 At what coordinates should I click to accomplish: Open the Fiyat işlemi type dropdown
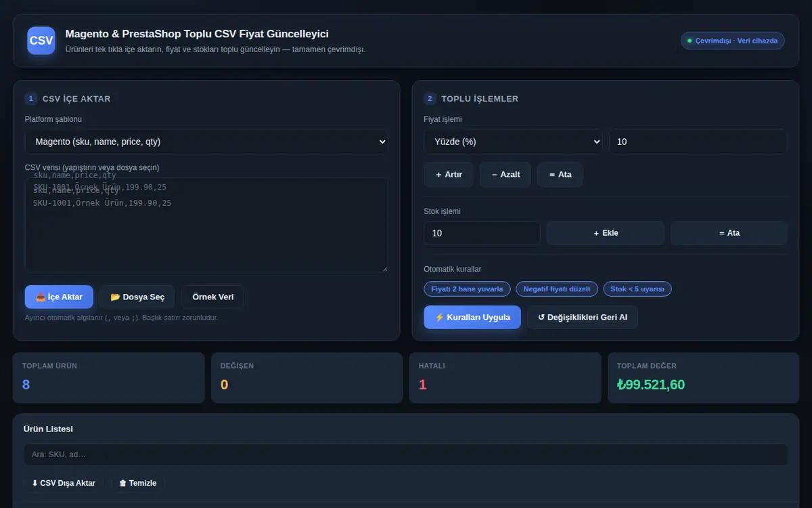click(513, 142)
